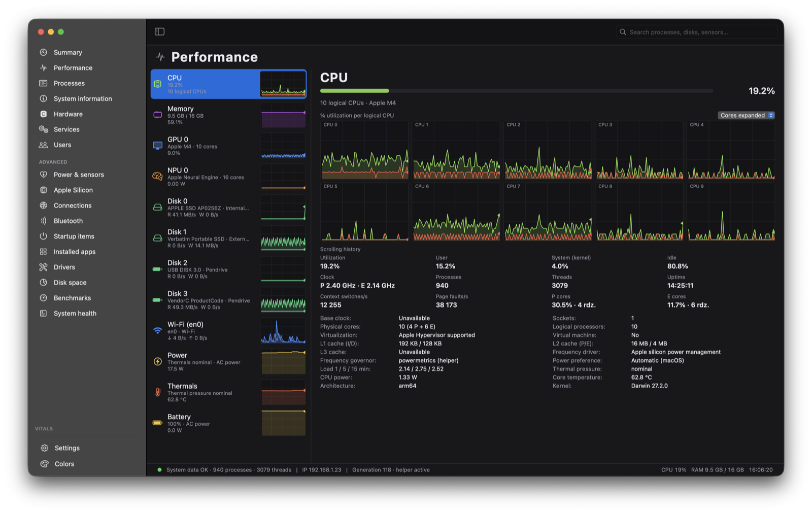This screenshot has width=812, height=513.
Task: Select the NPU 0 performance item
Action: point(229,177)
